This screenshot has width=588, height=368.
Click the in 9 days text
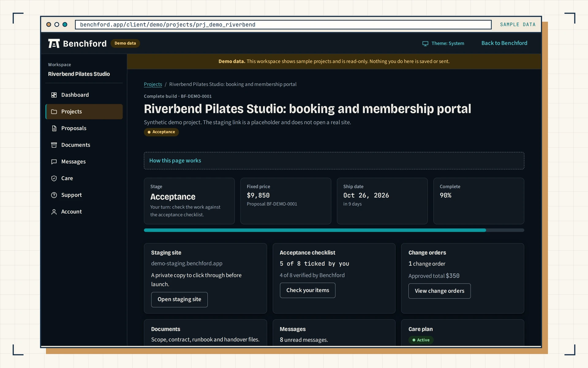click(352, 204)
